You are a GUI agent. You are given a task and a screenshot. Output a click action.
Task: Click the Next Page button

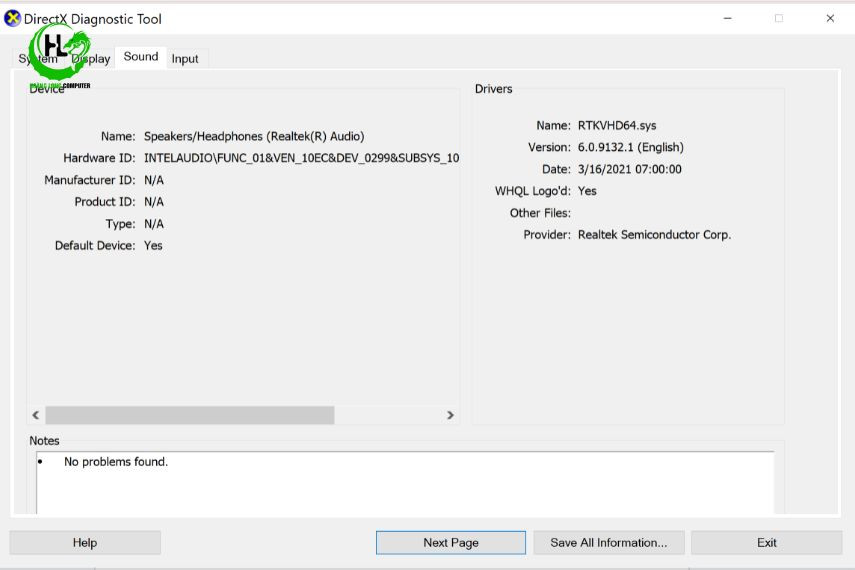click(x=451, y=543)
